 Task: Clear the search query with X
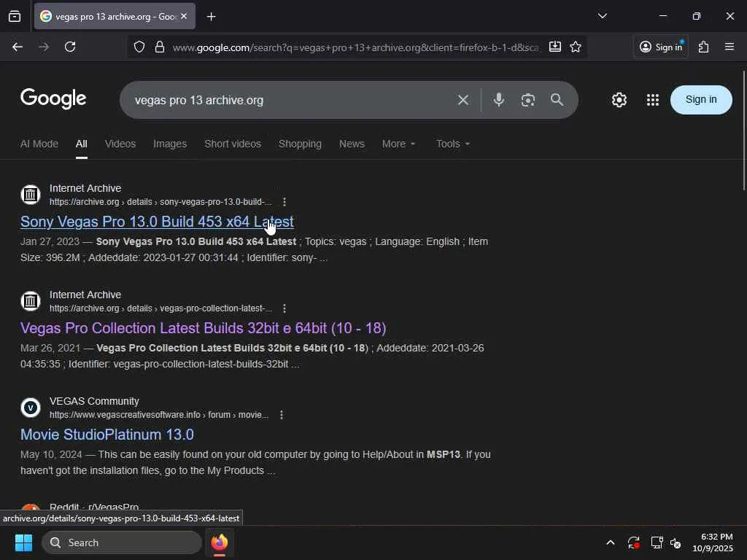(x=463, y=100)
